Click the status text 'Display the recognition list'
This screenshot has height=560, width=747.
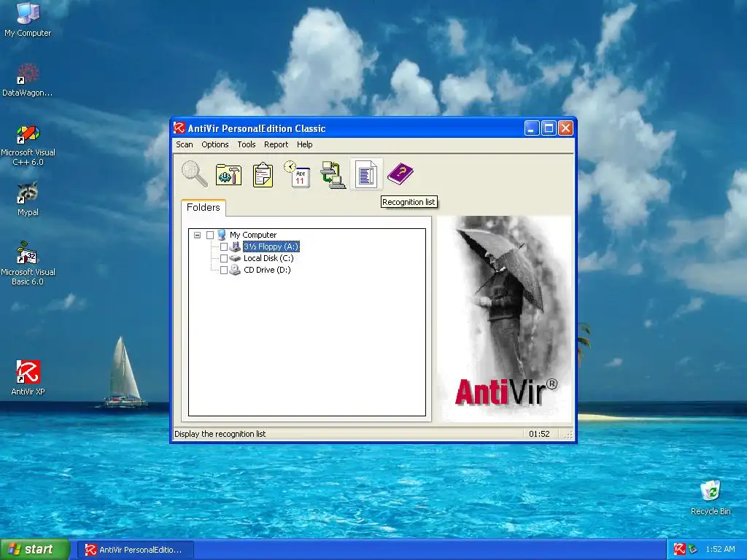(220, 434)
